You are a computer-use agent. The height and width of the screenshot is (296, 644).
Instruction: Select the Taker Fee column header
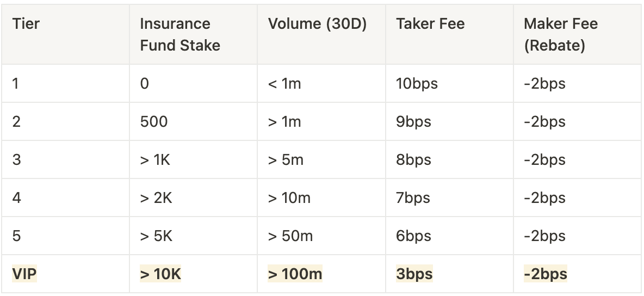[430, 24]
